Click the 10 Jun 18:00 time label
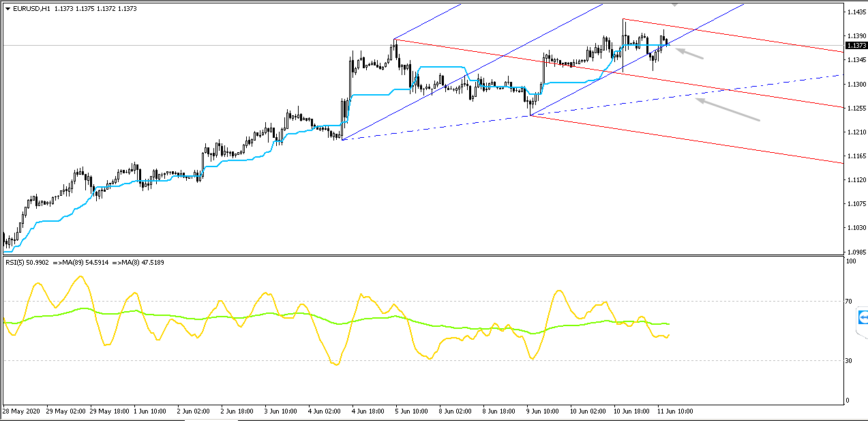The image size is (868, 421). [x=632, y=411]
